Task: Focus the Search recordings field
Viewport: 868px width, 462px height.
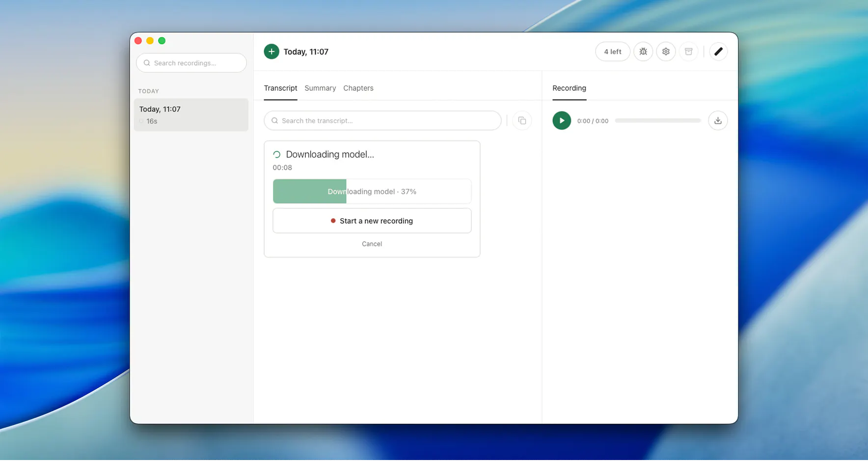Action: coord(191,63)
